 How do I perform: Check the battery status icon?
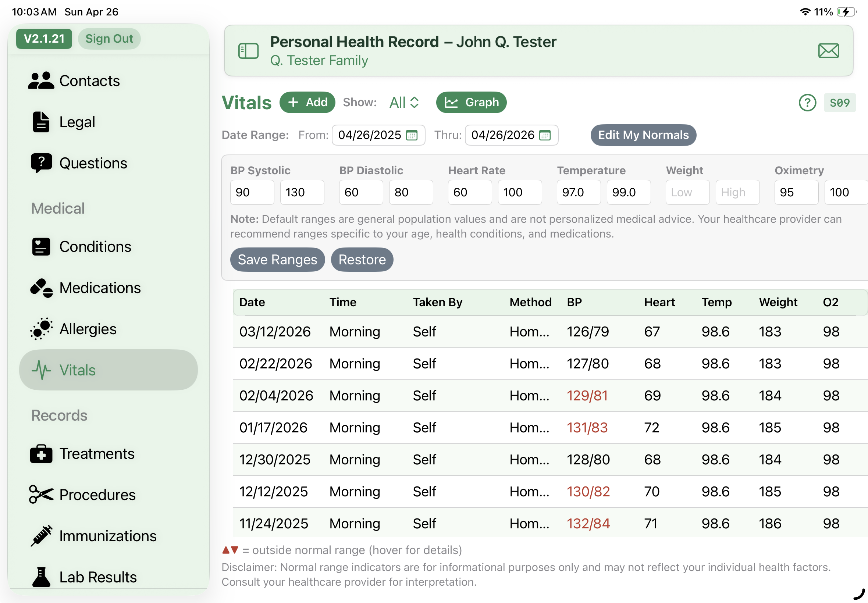coord(846,12)
